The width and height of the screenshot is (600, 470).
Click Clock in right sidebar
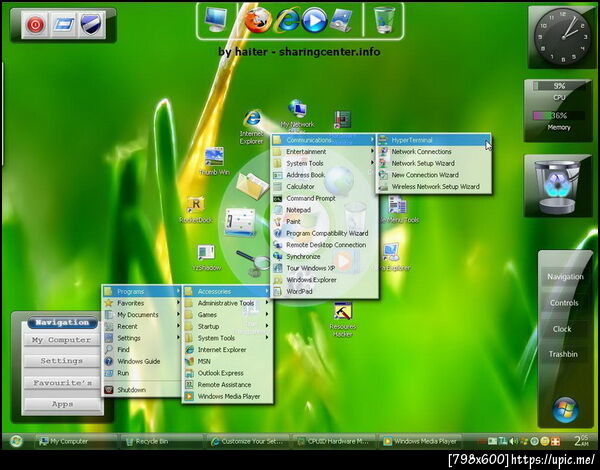pos(562,329)
